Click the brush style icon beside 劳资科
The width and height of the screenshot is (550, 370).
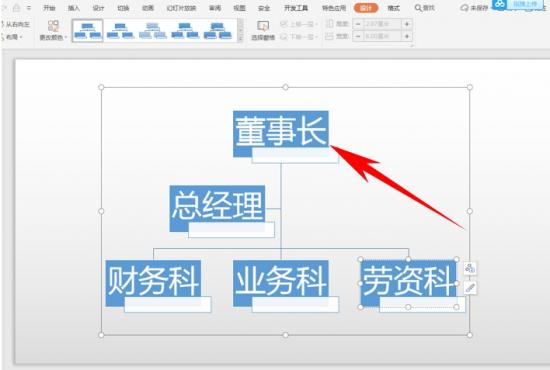[x=470, y=288]
